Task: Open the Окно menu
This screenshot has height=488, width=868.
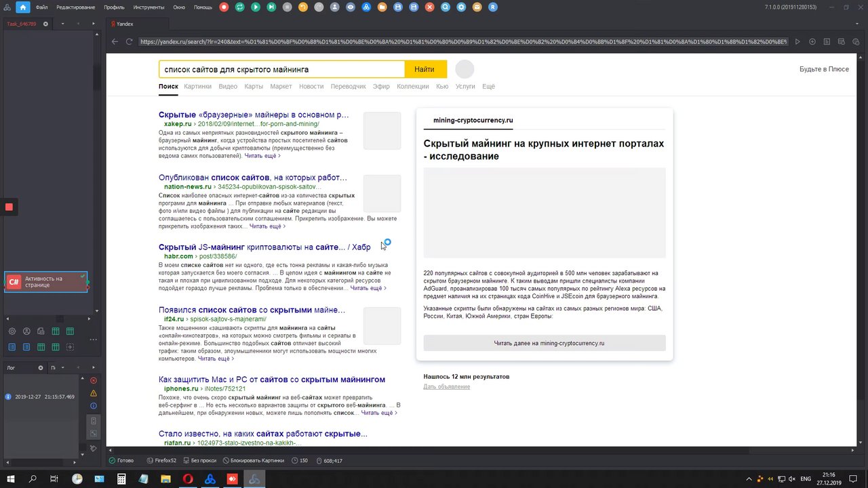Action: (179, 7)
